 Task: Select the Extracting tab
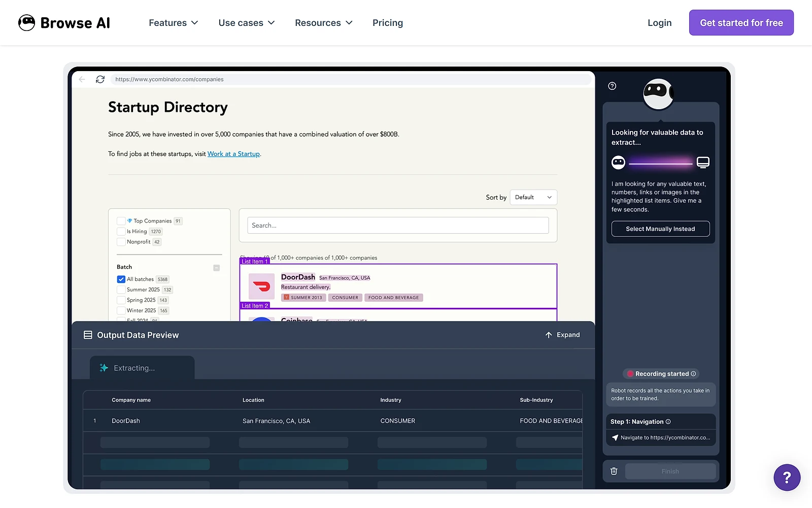point(142,368)
